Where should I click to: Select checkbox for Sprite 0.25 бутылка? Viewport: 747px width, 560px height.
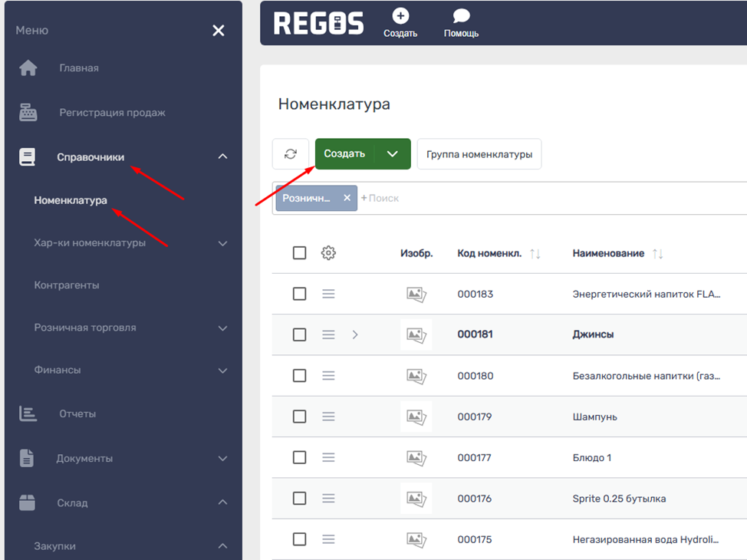pos(300,499)
